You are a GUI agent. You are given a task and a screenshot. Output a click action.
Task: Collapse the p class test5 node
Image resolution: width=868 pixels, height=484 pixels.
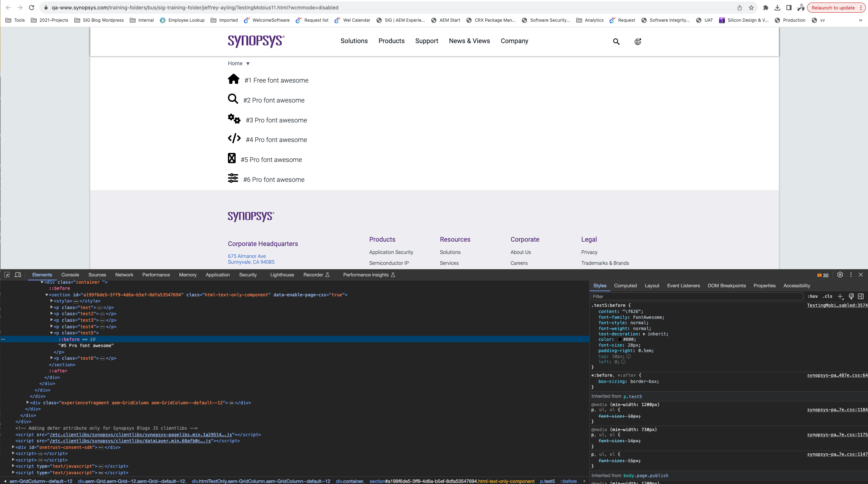pyautogui.click(x=51, y=333)
